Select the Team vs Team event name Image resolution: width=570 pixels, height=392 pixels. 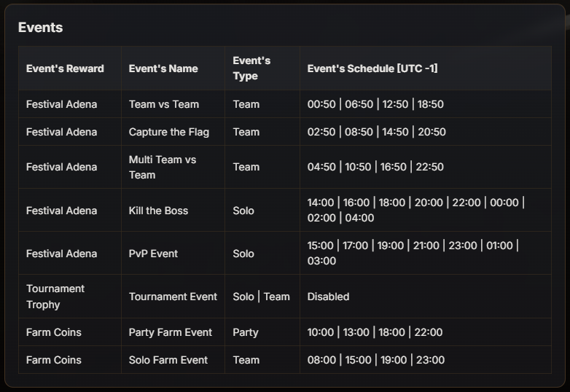164,104
